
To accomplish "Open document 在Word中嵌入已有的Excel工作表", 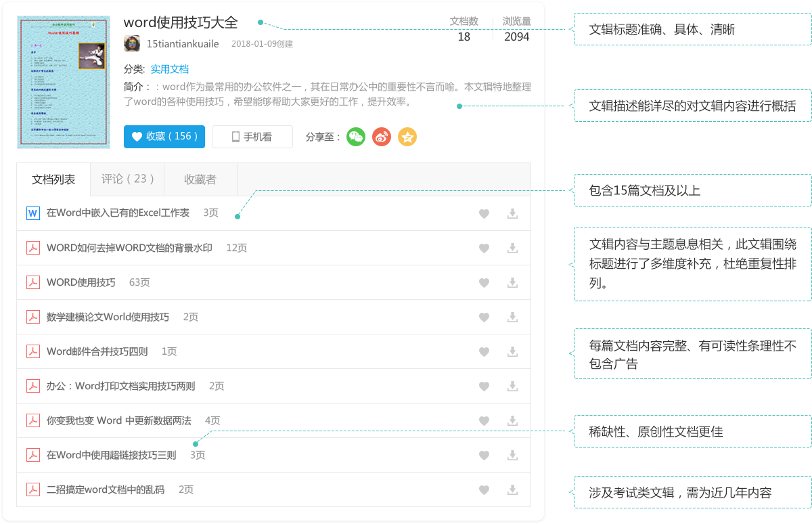I will [118, 213].
